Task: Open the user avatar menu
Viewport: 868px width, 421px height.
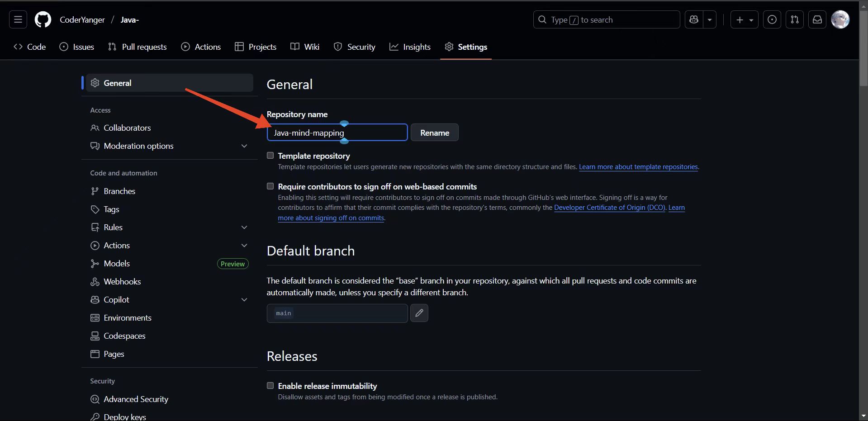Action: [840, 19]
